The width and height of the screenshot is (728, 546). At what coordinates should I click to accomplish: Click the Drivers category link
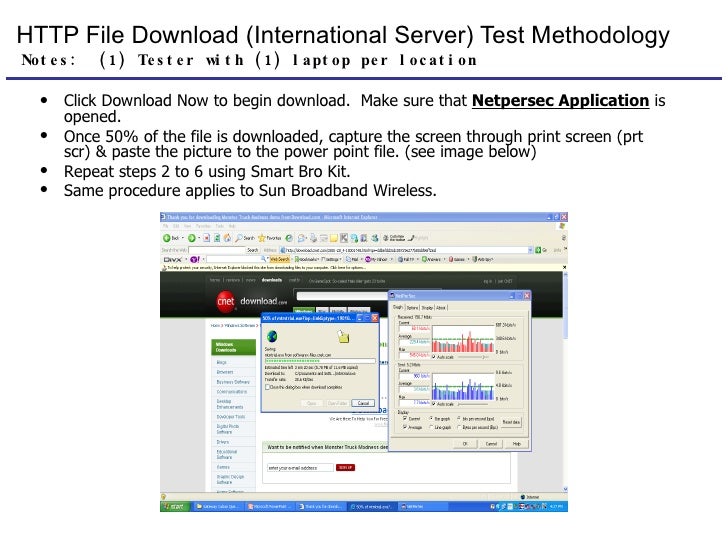[223, 442]
